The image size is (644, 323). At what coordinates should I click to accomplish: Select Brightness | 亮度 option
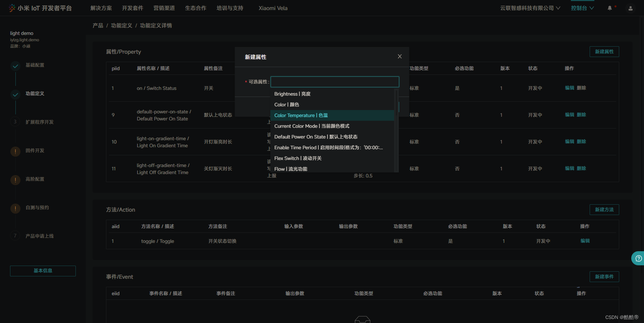(332, 94)
